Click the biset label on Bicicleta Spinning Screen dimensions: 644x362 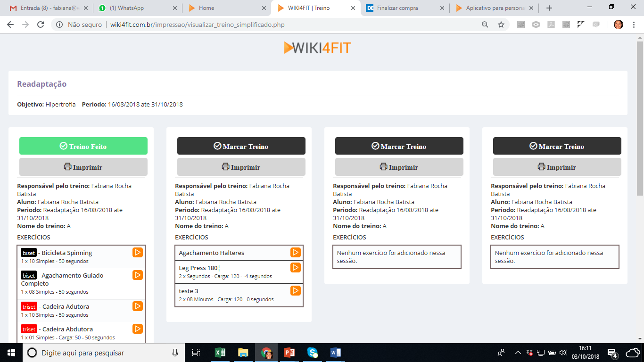[x=29, y=253]
